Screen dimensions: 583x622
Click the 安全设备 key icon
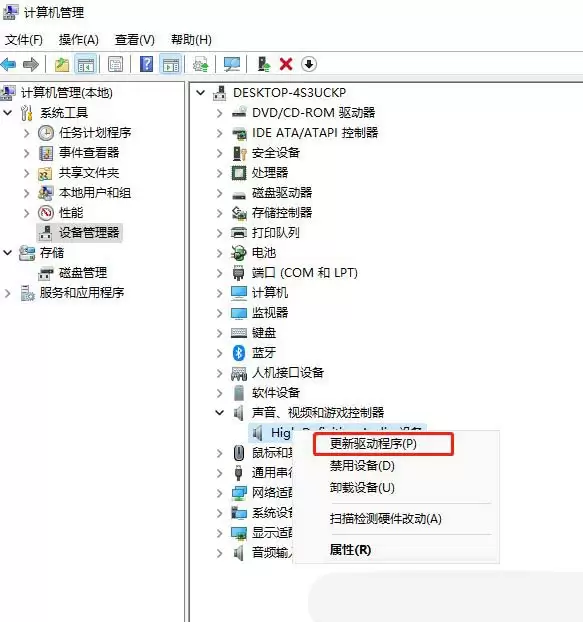coord(239,153)
